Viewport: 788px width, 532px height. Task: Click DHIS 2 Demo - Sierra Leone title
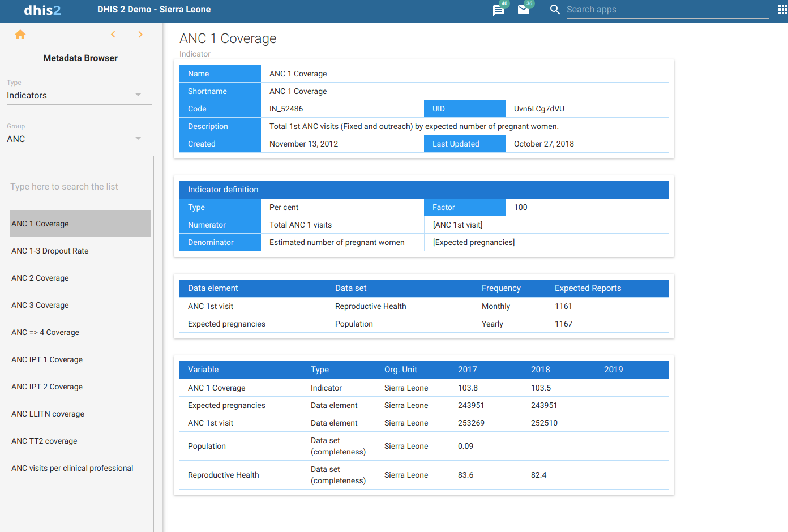154,10
